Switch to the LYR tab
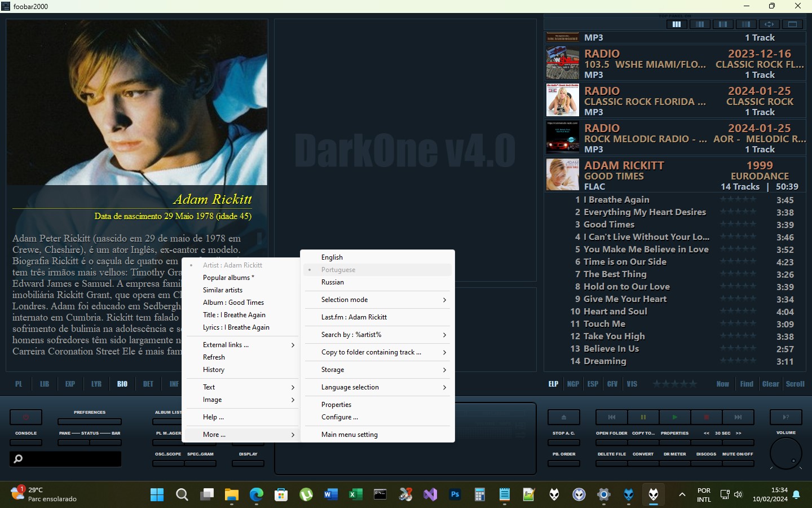Screen dimensions: 812x508 [x=96, y=384]
